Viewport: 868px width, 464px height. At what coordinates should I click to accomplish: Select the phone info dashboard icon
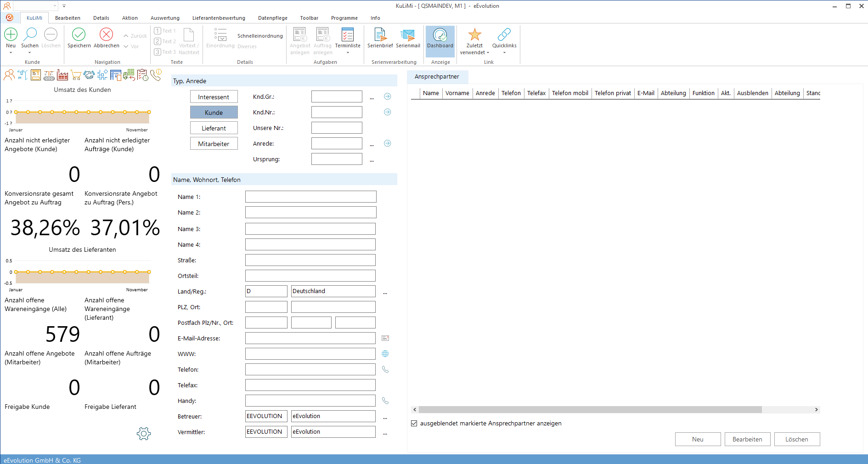(x=156, y=75)
